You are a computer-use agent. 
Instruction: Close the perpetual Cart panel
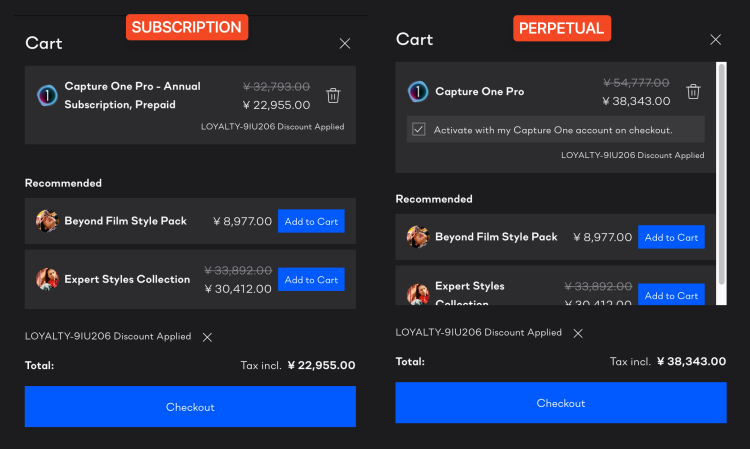[715, 40]
